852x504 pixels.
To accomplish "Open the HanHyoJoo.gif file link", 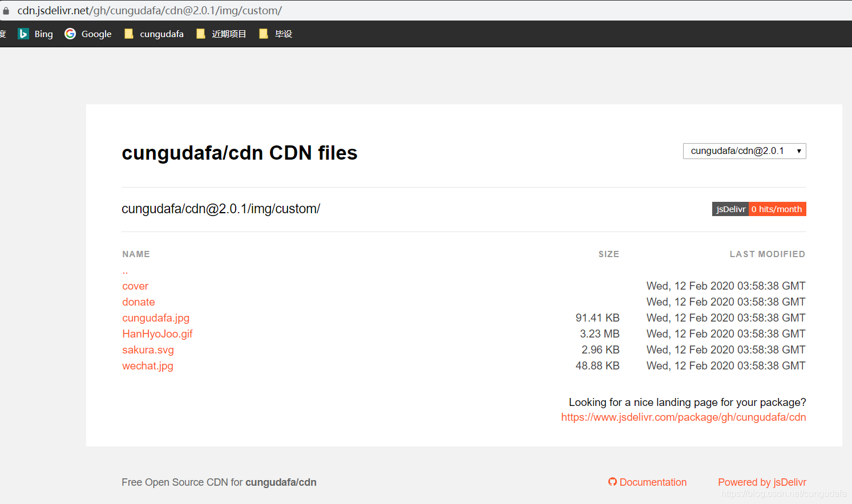I will pyautogui.click(x=158, y=334).
